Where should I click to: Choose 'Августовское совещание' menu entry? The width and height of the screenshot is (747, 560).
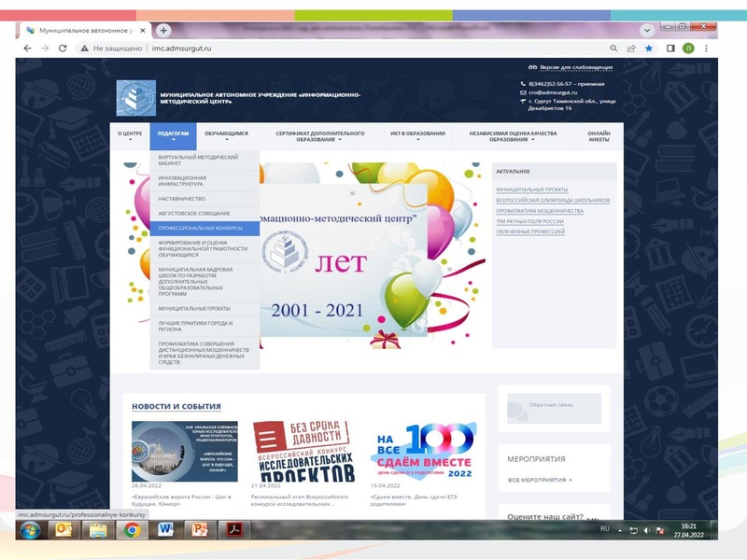(194, 213)
